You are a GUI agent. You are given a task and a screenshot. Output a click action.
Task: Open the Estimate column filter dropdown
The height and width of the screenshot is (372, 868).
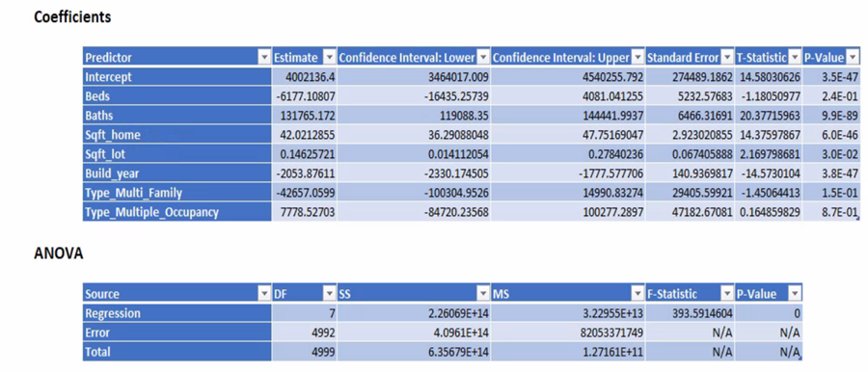click(329, 58)
